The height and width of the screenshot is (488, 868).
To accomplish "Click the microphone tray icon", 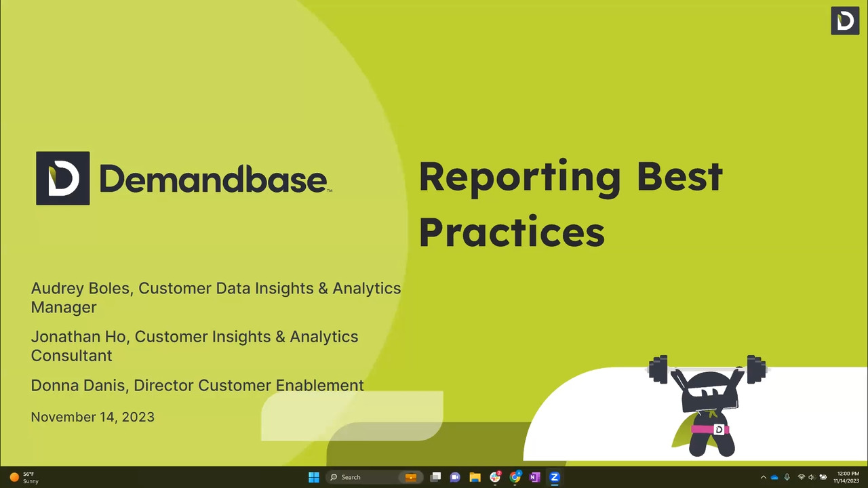I will click(787, 477).
